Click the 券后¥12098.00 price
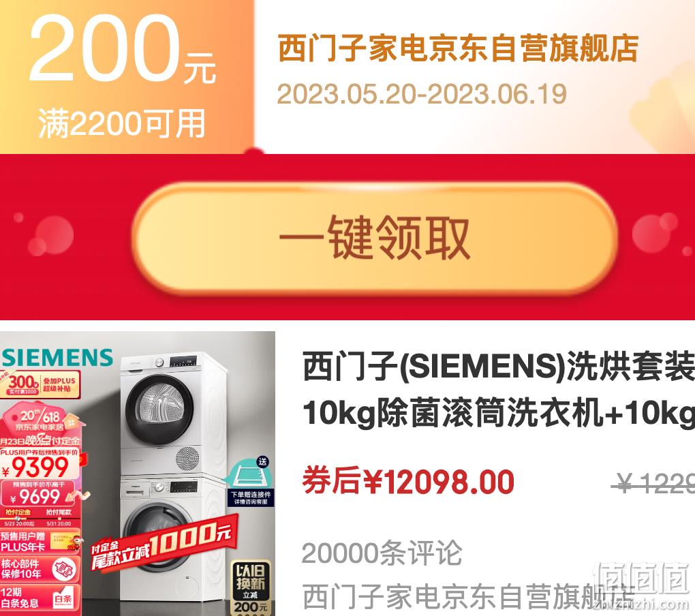 coord(408,482)
